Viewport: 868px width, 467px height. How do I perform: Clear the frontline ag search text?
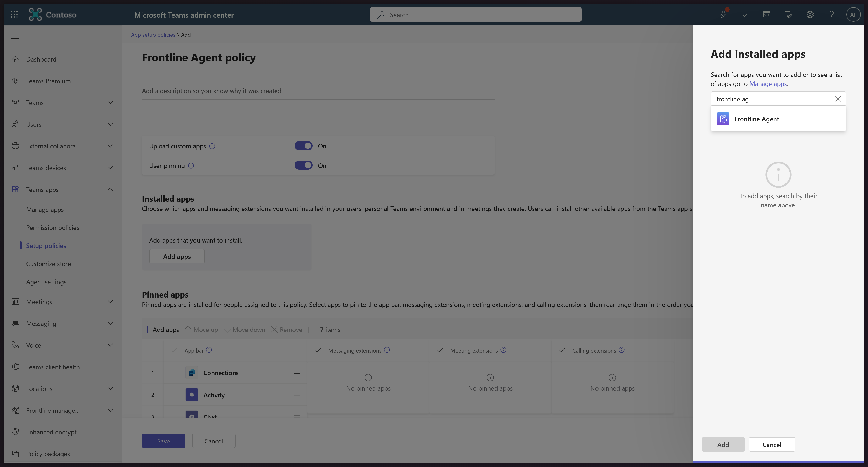(838, 99)
